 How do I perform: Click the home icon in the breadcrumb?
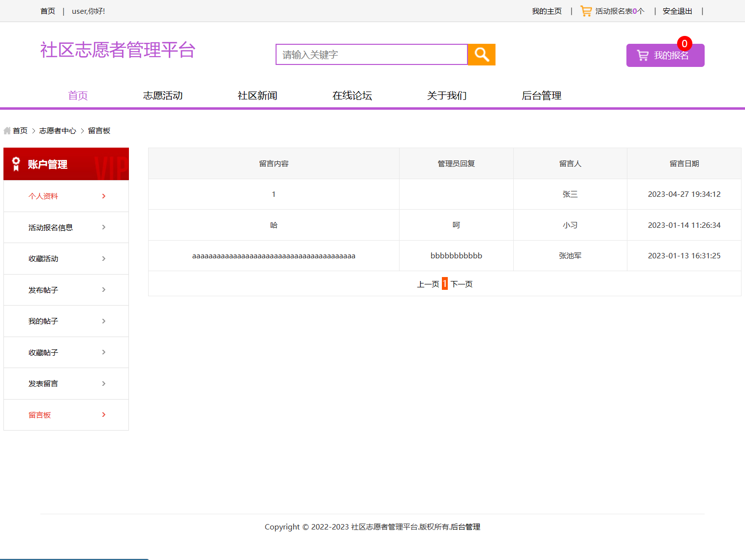tap(7, 130)
